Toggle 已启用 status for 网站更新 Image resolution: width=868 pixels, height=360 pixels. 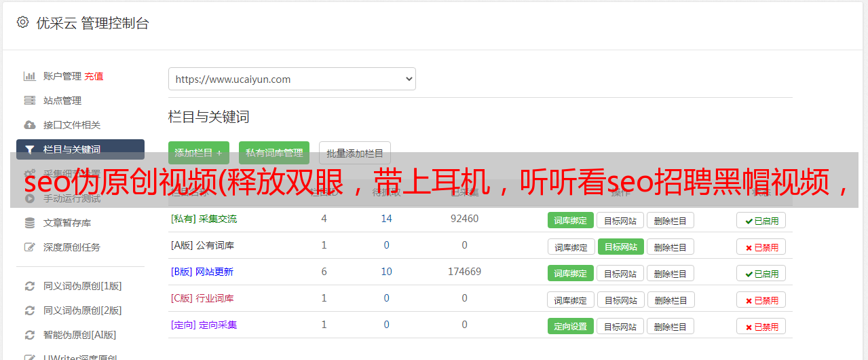pos(761,273)
